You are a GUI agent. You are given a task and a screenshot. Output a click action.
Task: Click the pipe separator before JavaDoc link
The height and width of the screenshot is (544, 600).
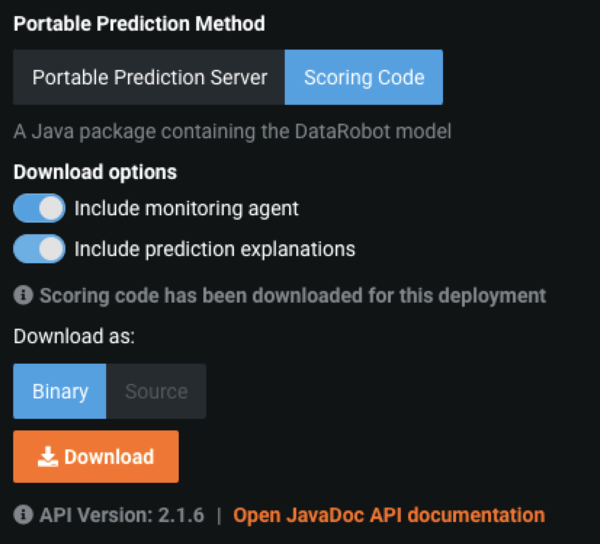(218, 515)
